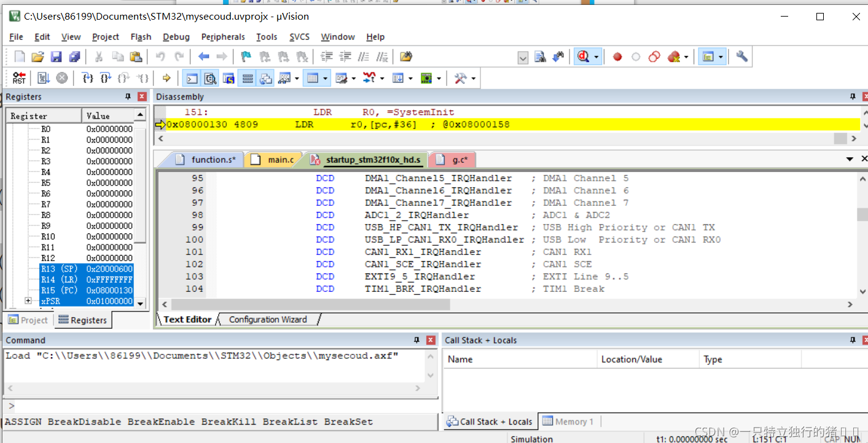Open Find in toolbar with document-binoculars icon

tap(540, 57)
